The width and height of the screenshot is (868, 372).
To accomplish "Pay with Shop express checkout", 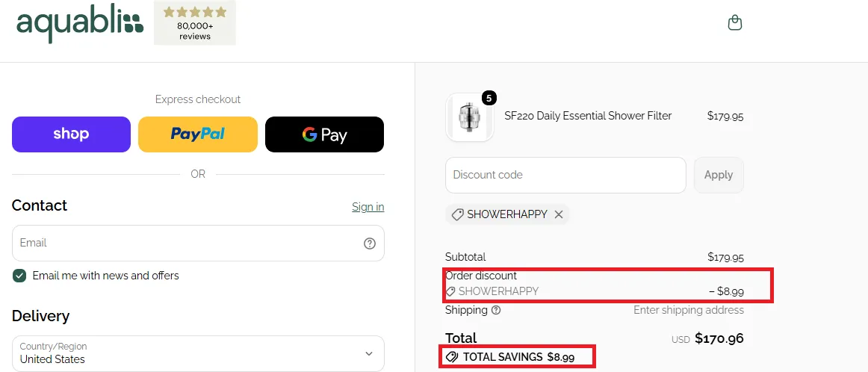I will pos(72,134).
